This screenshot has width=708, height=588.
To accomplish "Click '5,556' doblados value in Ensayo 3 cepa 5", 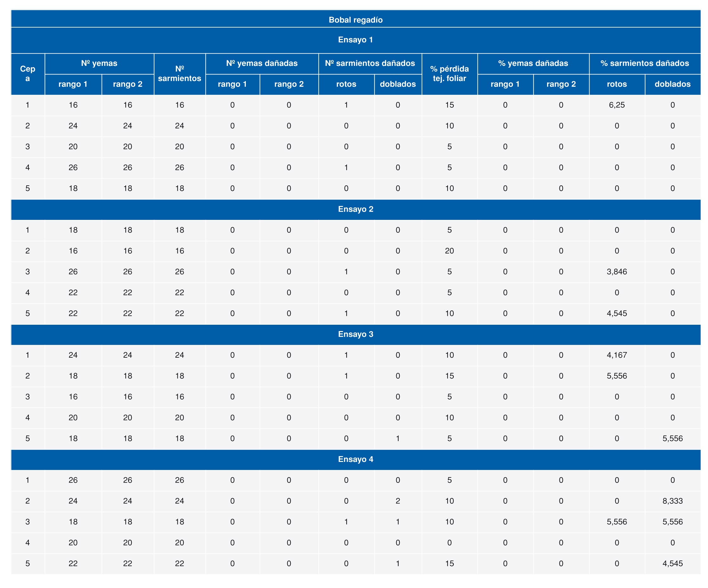I will pos(673,439).
